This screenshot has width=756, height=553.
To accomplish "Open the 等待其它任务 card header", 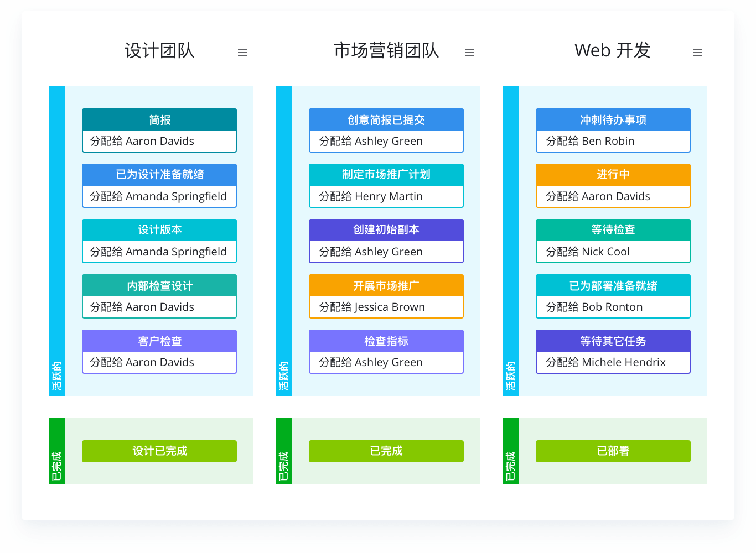I will tap(613, 341).
